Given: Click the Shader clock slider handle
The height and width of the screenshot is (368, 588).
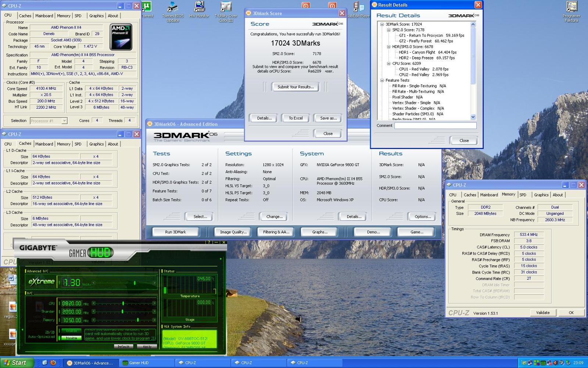Looking at the screenshot, I should (x=123, y=312).
